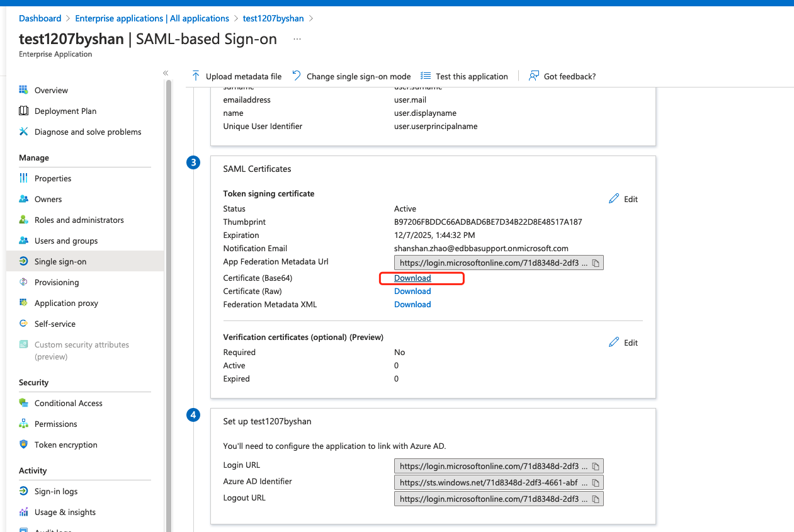The height and width of the screenshot is (532, 794).
Task: Click the Azure AD Identifier field
Action: coord(499,483)
